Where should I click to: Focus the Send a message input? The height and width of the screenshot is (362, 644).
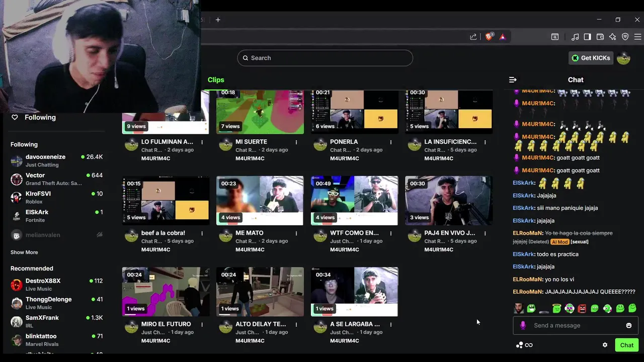tap(576, 325)
